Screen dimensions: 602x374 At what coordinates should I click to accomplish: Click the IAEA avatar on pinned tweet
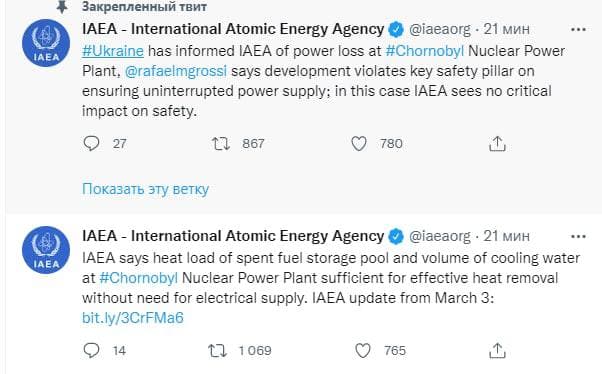coord(46,43)
